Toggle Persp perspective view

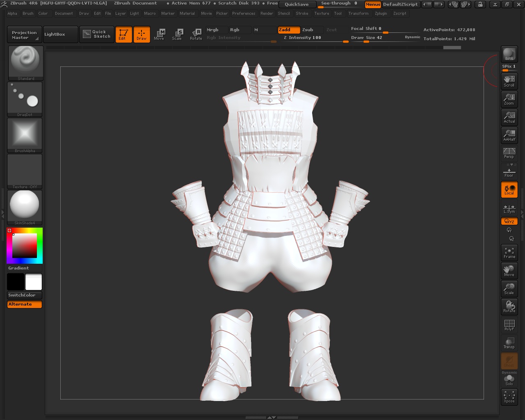pos(509,153)
